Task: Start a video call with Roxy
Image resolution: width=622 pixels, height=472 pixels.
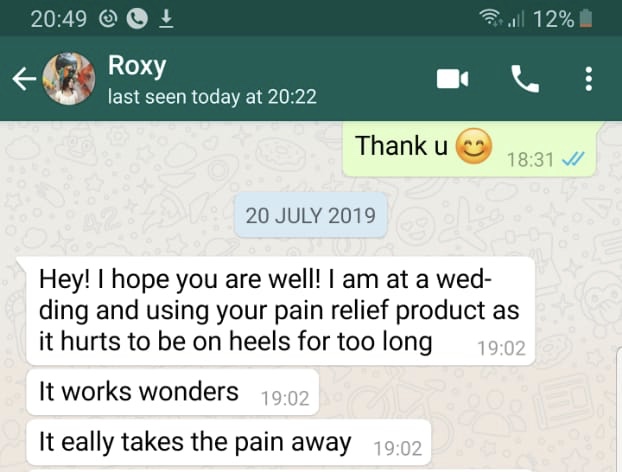Action: 452,79
